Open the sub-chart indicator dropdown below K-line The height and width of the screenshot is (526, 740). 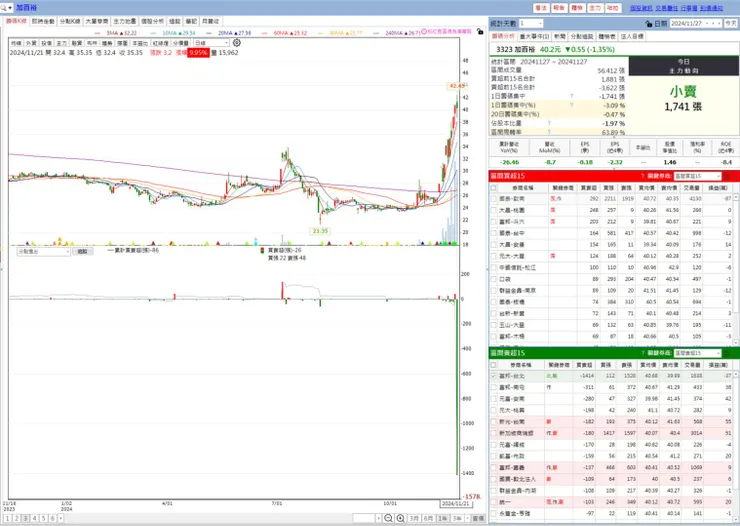pyautogui.click(x=43, y=251)
